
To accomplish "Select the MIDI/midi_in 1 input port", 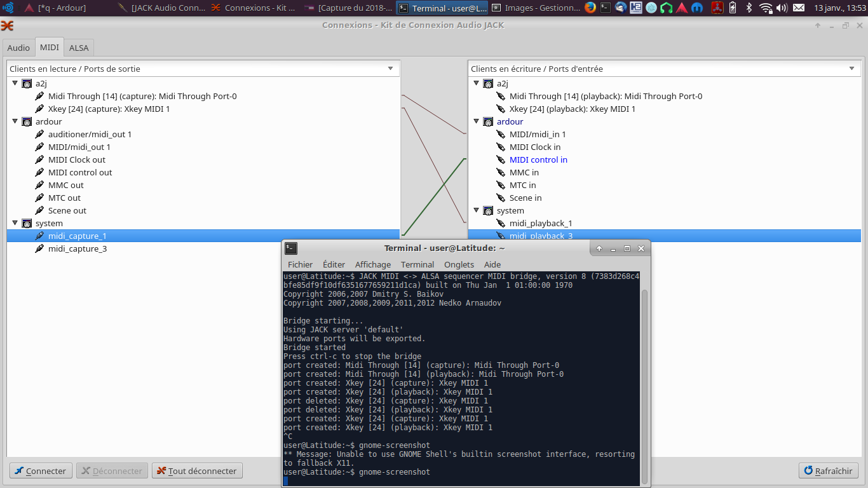I will tap(538, 134).
